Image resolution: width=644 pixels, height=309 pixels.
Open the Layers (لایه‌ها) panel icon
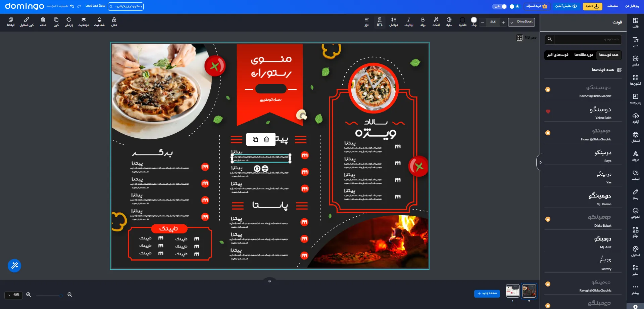[11, 22]
